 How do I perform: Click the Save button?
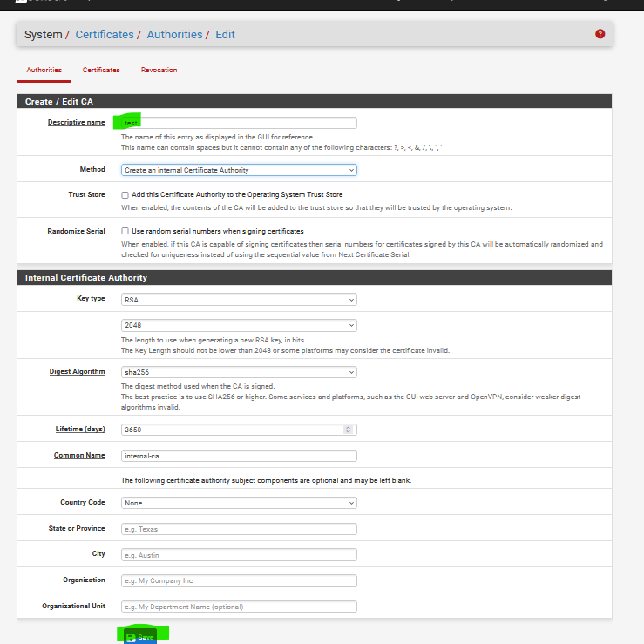pos(140,637)
